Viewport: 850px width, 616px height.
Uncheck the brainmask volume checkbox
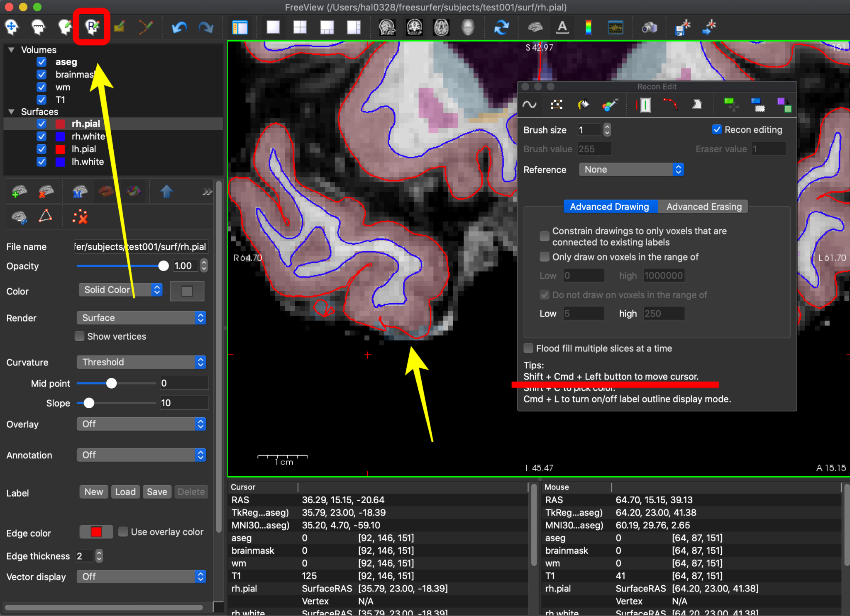click(x=42, y=75)
